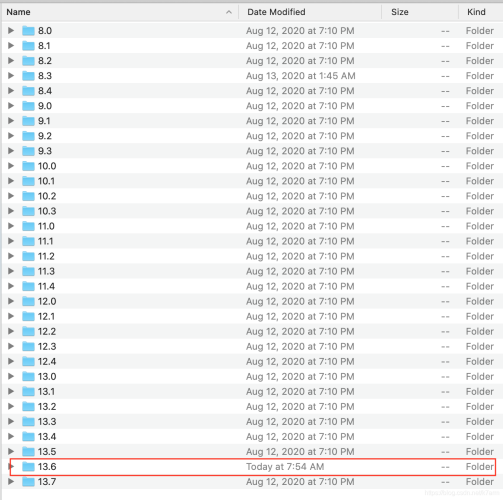Image resolution: width=503 pixels, height=500 pixels.
Task: Click the date cell in the 11.0 row
Action: pyautogui.click(x=300, y=226)
